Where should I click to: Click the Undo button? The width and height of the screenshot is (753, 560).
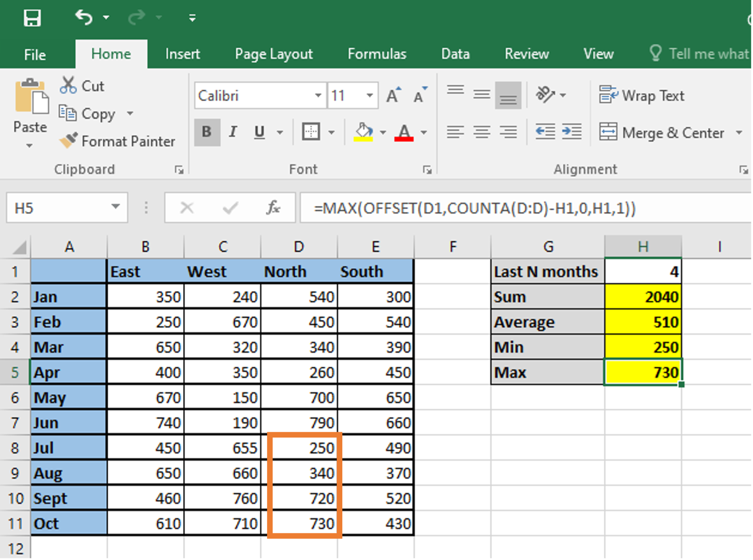tap(84, 18)
